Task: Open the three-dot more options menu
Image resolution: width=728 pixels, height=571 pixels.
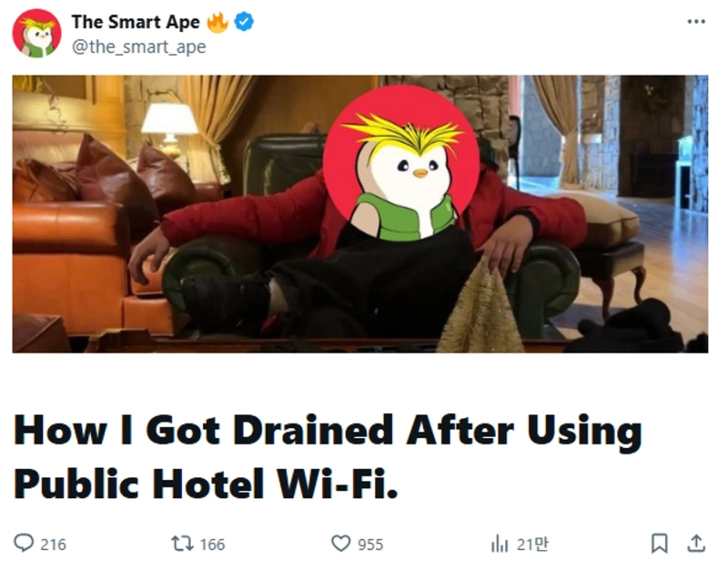Action: coord(696,21)
